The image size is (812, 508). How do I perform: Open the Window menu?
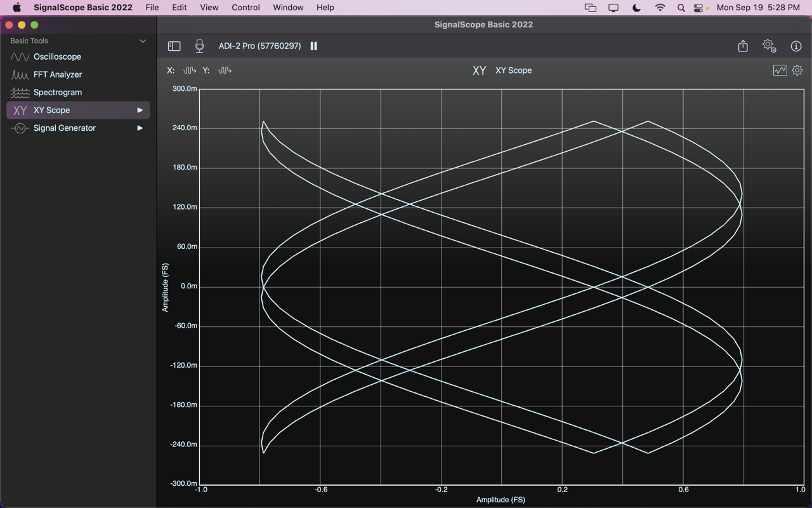pos(288,8)
